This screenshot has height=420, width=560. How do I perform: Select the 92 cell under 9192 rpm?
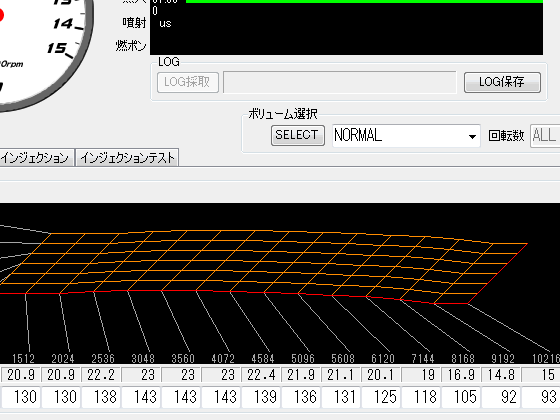point(501,397)
